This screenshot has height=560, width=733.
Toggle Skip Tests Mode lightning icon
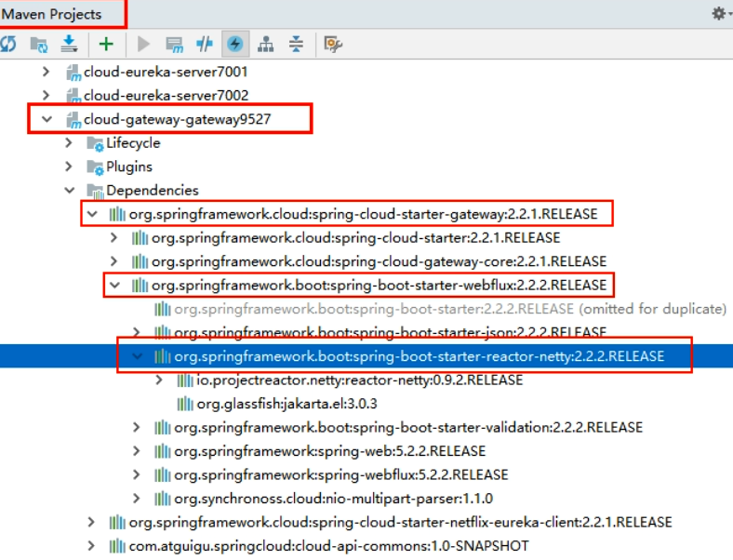tap(234, 45)
